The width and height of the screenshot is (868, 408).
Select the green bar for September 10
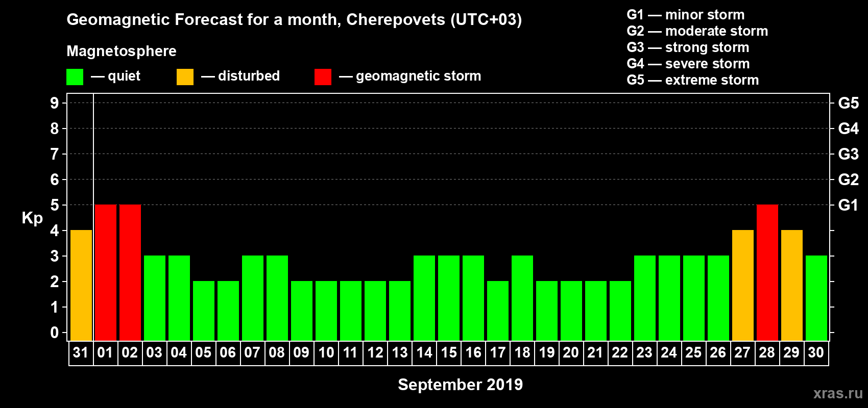326,311
